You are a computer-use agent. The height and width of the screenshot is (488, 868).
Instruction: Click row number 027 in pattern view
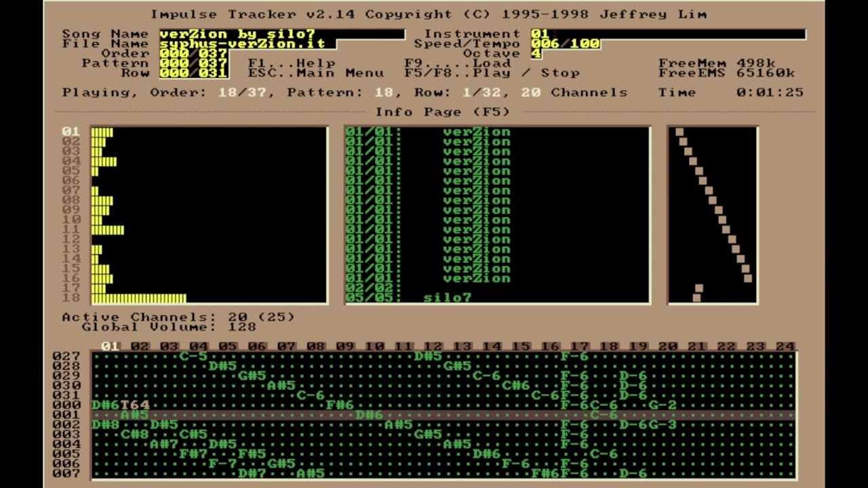pyautogui.click(x=66, y=357)
